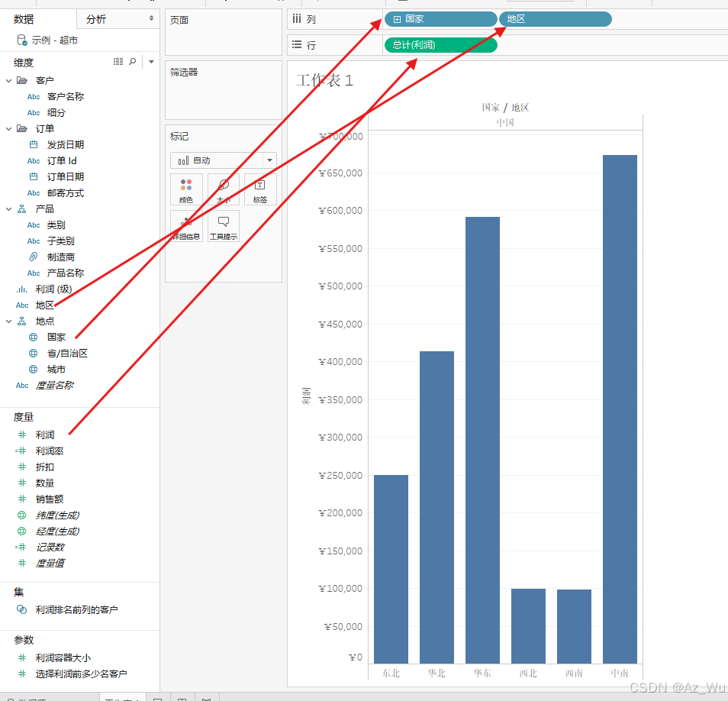Open the Label mark card

260,189
